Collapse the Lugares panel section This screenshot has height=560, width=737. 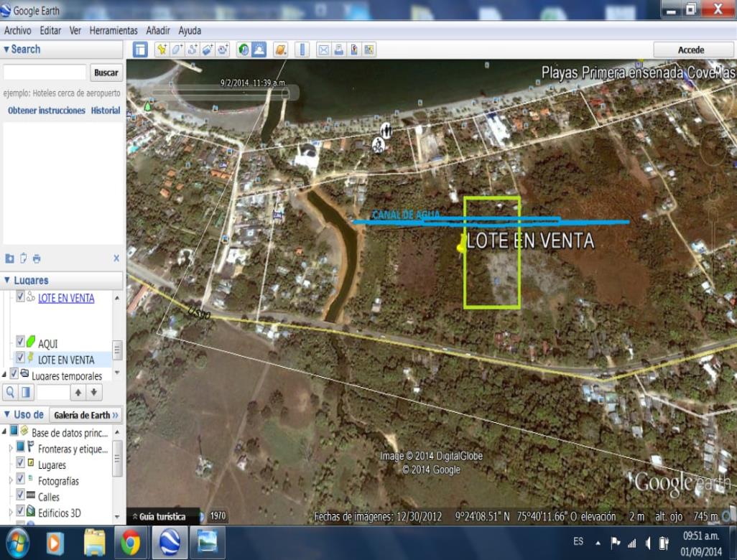pos(7,281)
